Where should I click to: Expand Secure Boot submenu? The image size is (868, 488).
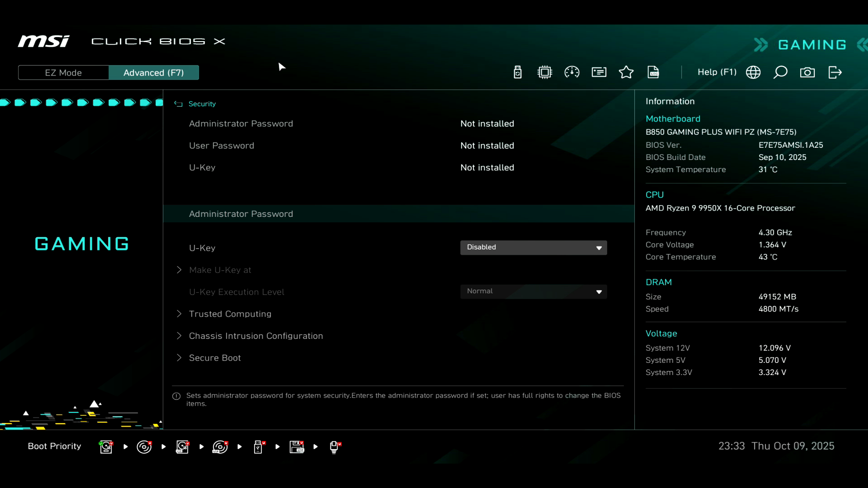(x=215, y=358)
